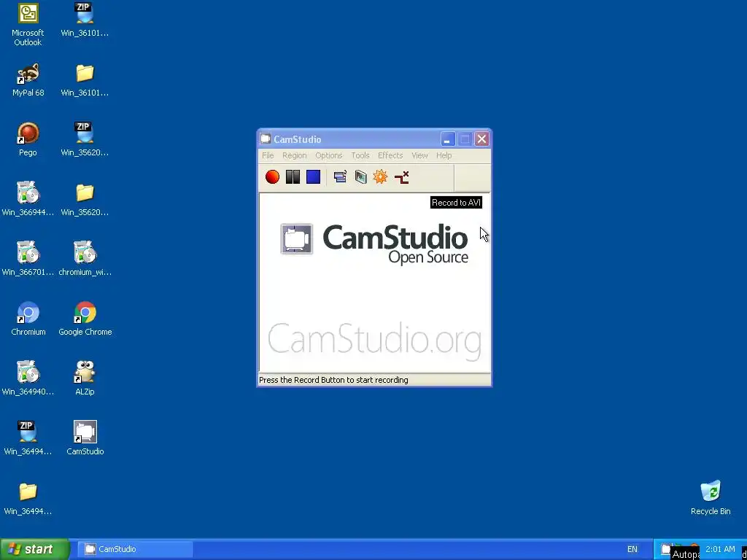Select the Win_36101 folder icon
Image resolution: width=747 pixels, height=560 pixels.
tap(85, 80)
